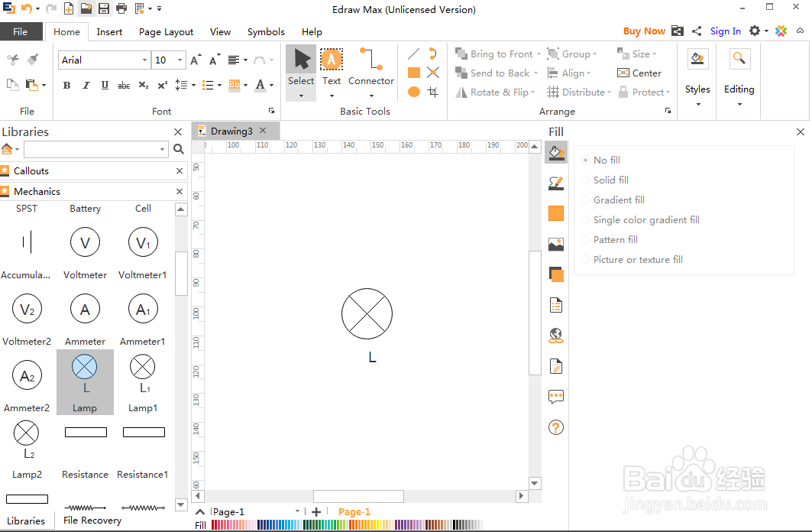Viewport: 812px width, 532px height.
Task: Select the crop tool icon
Action: (x=433, y=92)
